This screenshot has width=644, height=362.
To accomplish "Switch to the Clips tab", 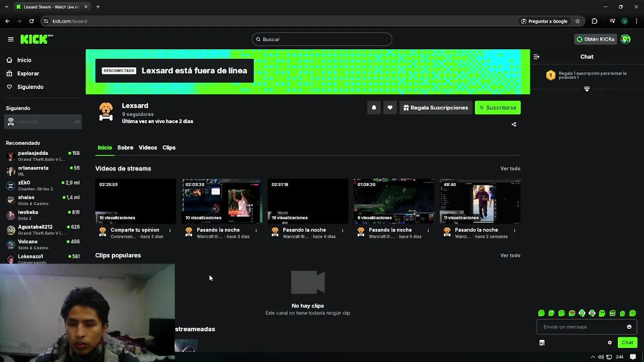I will point(169,147).
